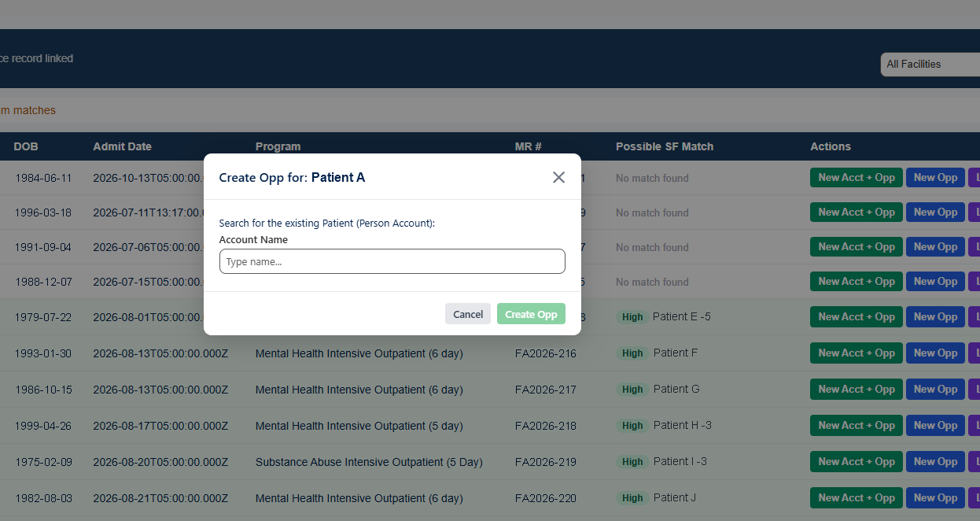Click the High badge for Patient J
The width and height of the screenshot is (980, 521).
pyautogui.click(x=632, y=498)
